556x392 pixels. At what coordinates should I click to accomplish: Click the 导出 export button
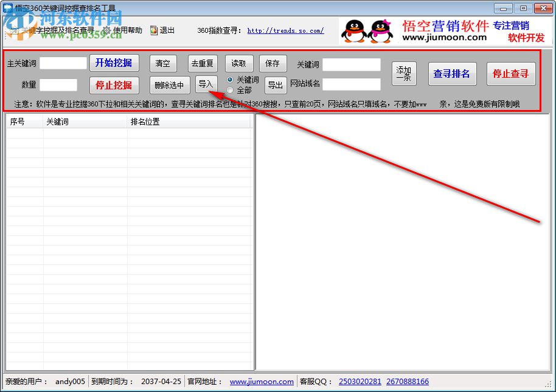point(276,85)
